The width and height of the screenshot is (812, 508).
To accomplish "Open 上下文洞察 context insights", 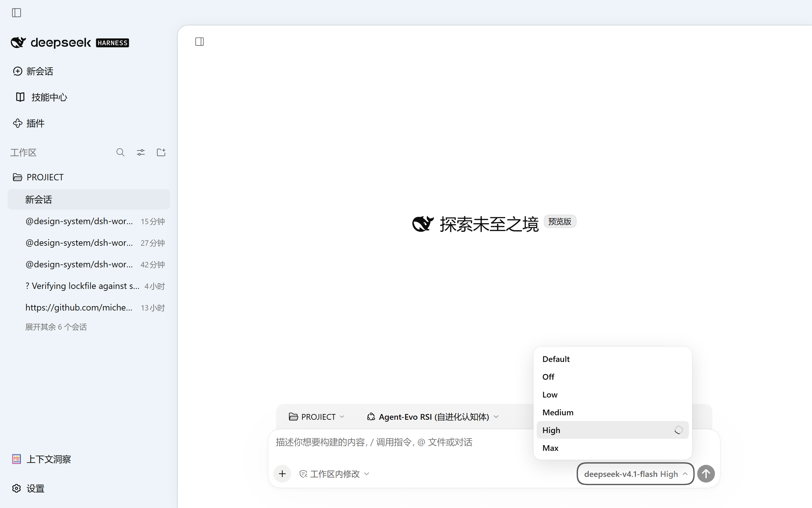I will point(42,459).
